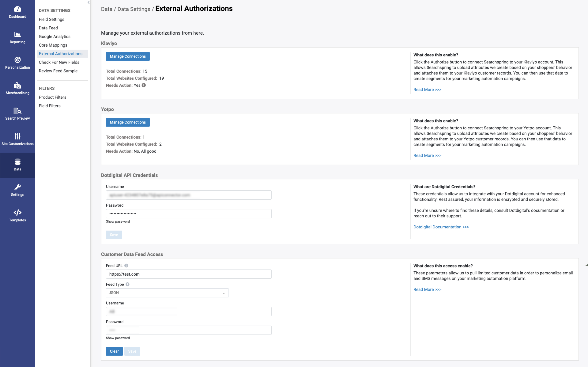
Task: Open the Site Customizations sliders icon
Action: tap(17, 136)
